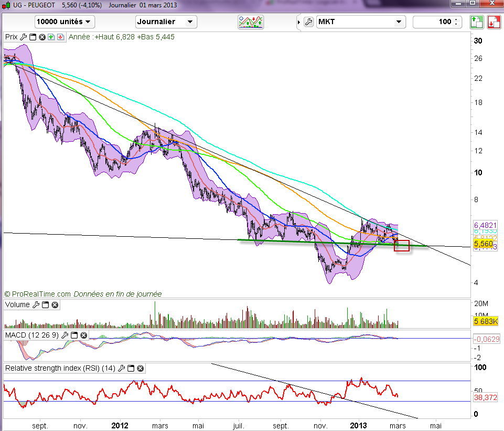Close the MACD indicator panel
This screenshot has width=504, height=431.
[83, 335]
